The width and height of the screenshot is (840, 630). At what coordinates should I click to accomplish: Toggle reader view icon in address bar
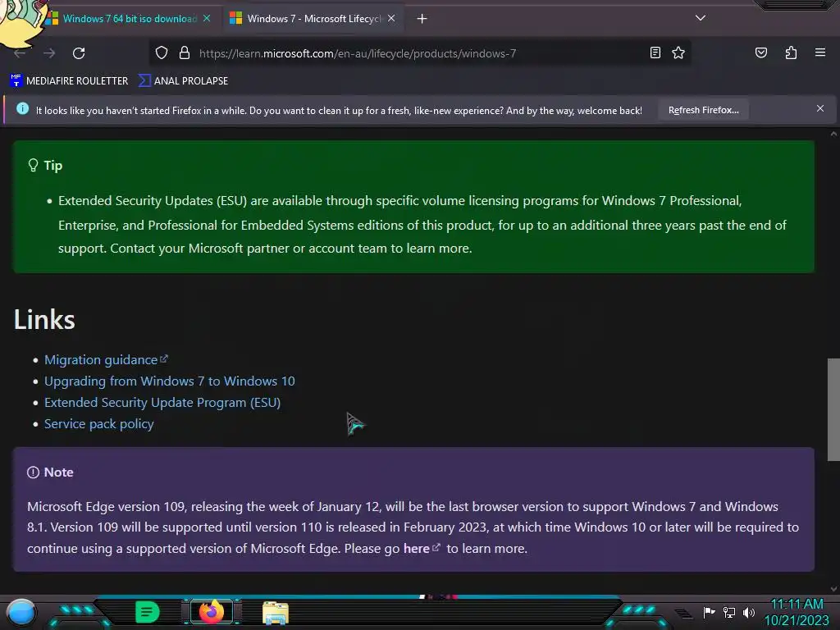[655, 52]
